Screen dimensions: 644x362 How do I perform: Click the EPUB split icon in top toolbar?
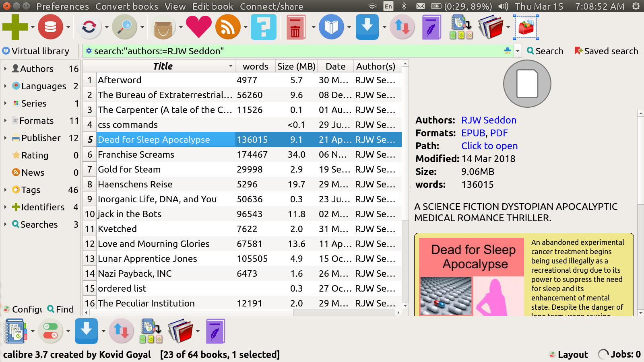click(x=461, y=27)
